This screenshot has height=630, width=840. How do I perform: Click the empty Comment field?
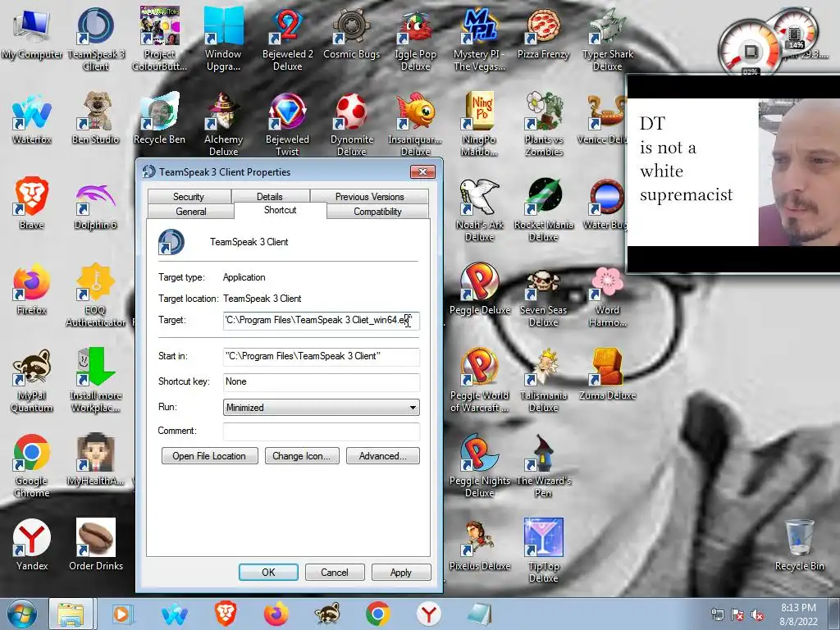321,431
